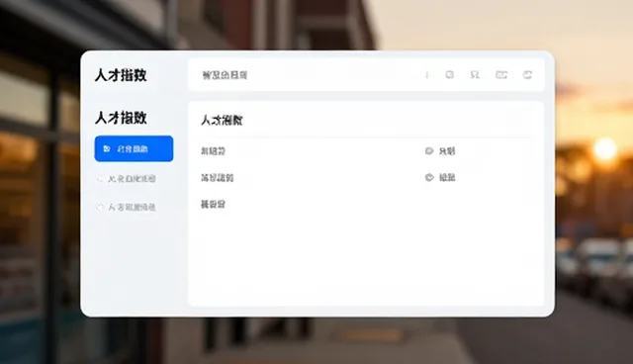The width and height of the screenshot is (633, 364).
Task: Select the second row label in the content panel
Action: [x=218, y=178]
